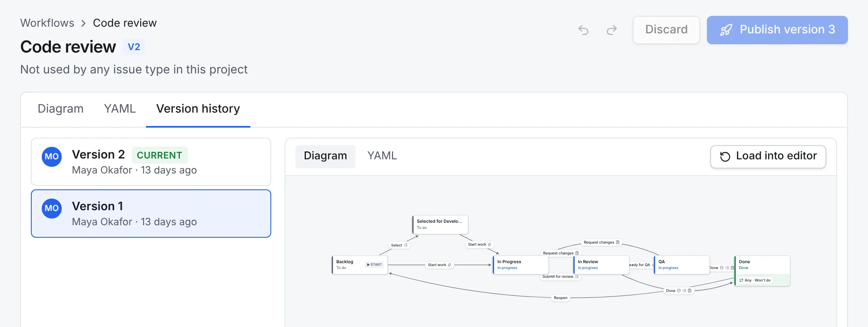Publish version 3 of the workflow
Viewport: 868px width, 327px height.
pyautogui.click(x=777, y=30)
